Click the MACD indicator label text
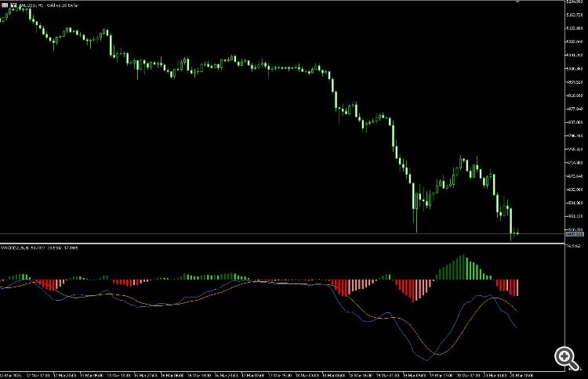 click(39, 247)
